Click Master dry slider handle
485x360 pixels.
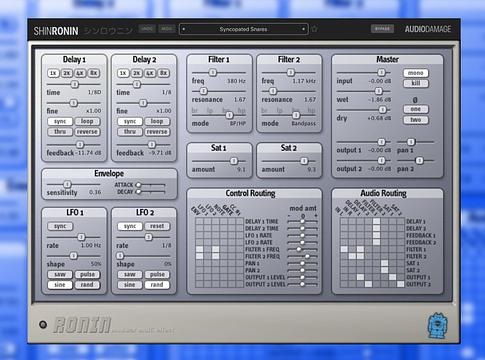(383, 109)
